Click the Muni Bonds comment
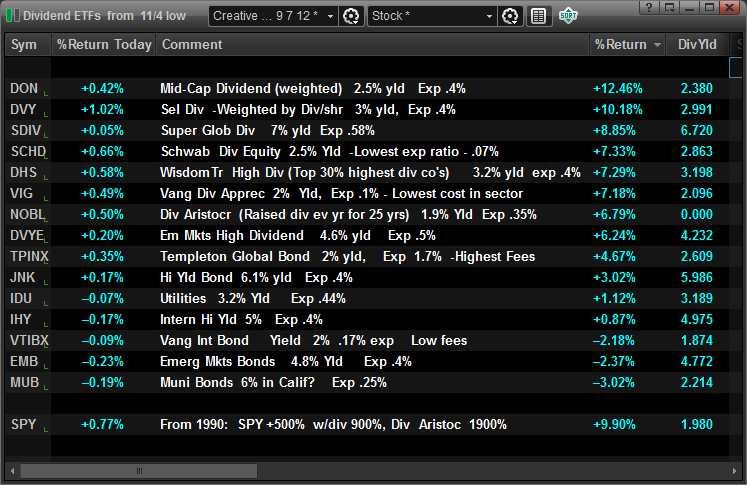The height and width of the screenshot is (485, 747). [273, 382]
